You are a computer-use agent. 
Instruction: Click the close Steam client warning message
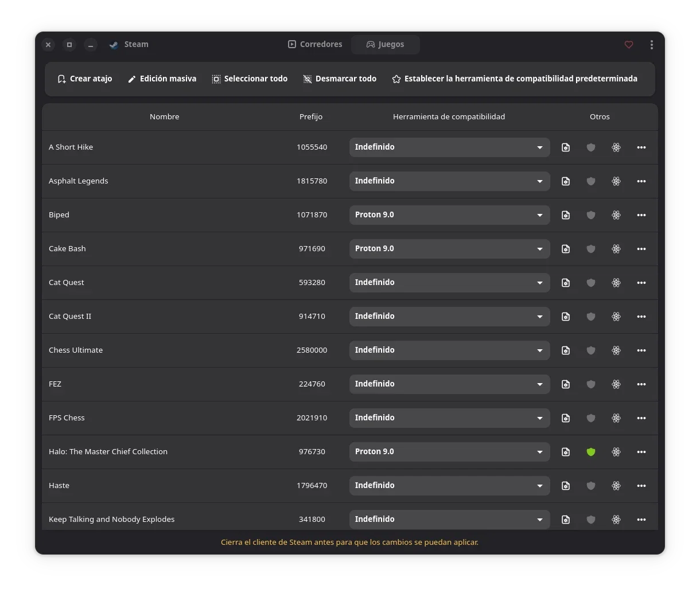tap(350, 542)
